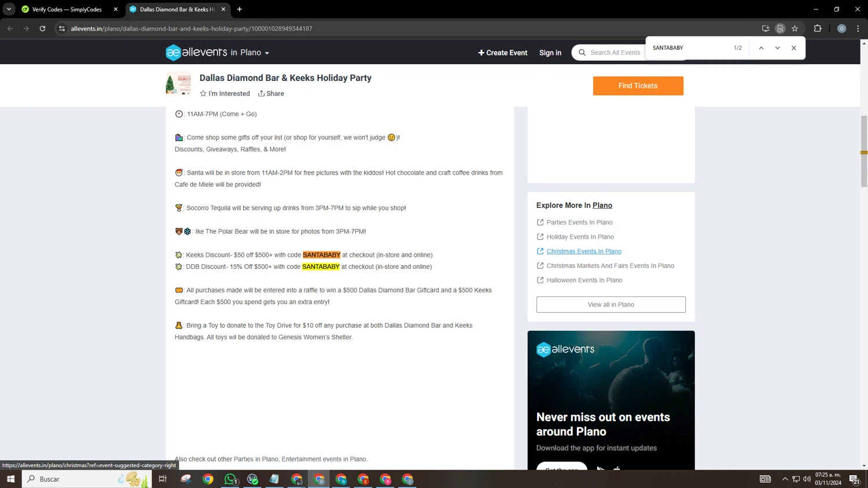
Task: Go to previous find result
Action: 761,48
